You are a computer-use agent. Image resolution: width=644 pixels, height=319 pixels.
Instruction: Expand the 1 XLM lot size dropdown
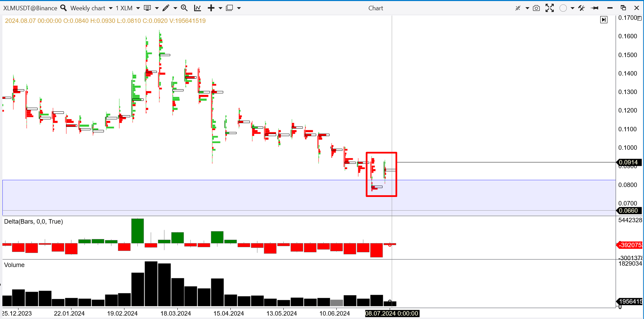[x=138, y=8]
